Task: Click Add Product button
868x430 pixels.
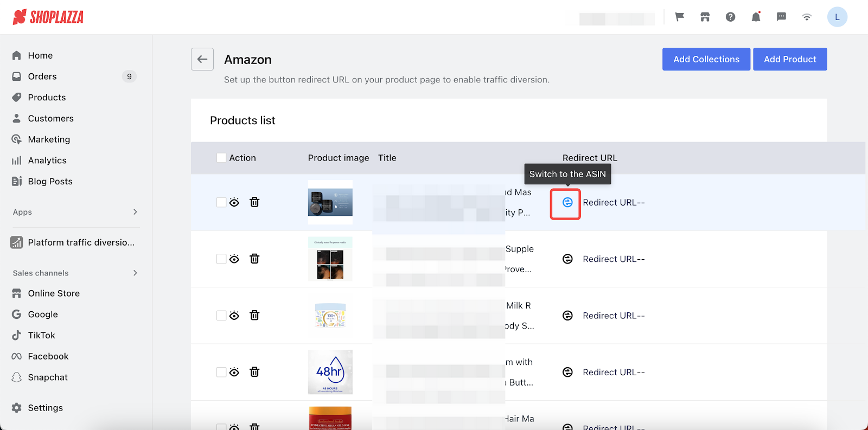Action: click(x=790, y=59)
